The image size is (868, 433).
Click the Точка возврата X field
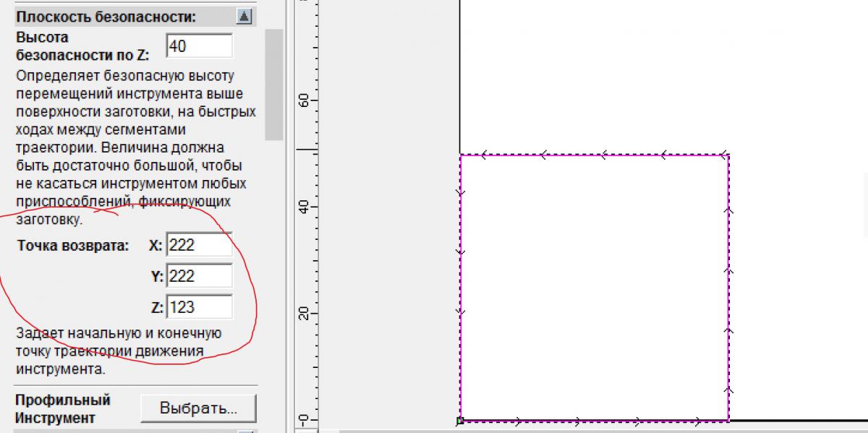click(200, 246)
